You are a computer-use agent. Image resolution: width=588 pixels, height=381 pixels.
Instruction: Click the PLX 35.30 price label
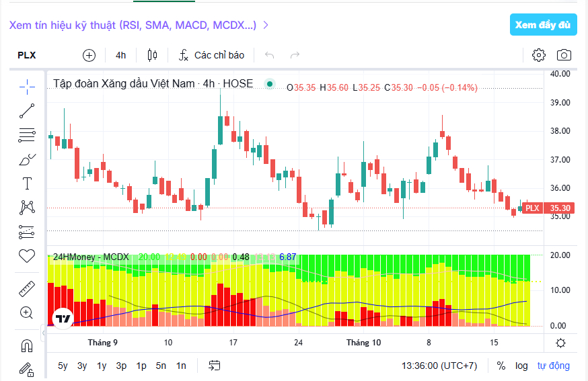(x=548, y=208)
